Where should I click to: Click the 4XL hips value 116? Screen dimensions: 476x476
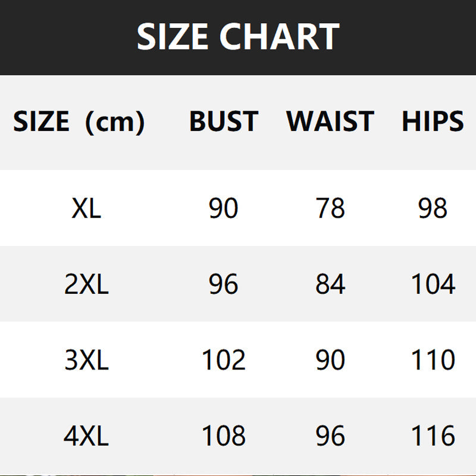[433, 436]
